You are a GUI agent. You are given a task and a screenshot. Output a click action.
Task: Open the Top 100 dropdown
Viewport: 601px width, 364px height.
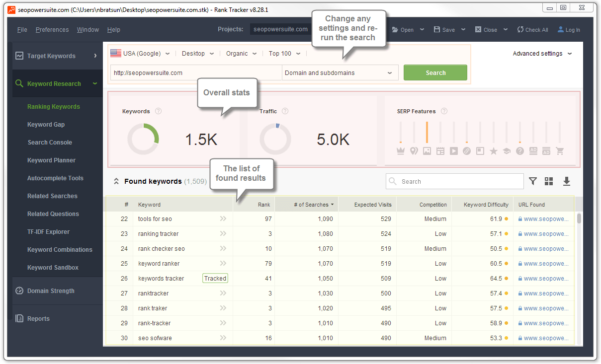285,54
